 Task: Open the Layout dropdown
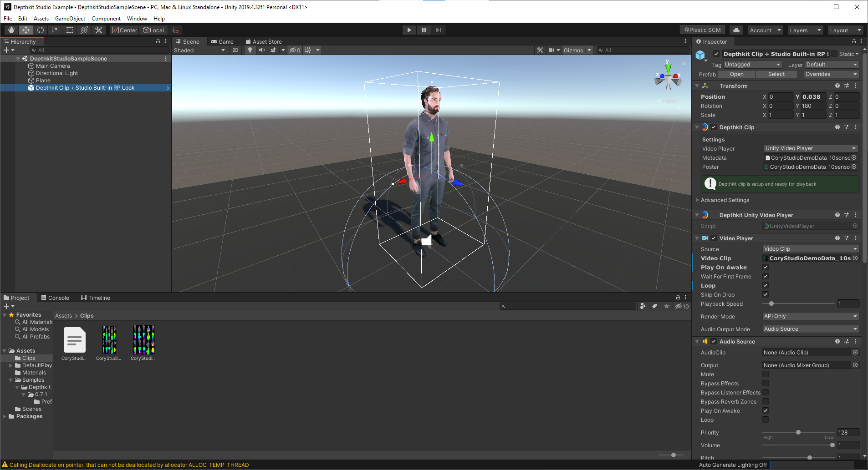pos(845,30)
